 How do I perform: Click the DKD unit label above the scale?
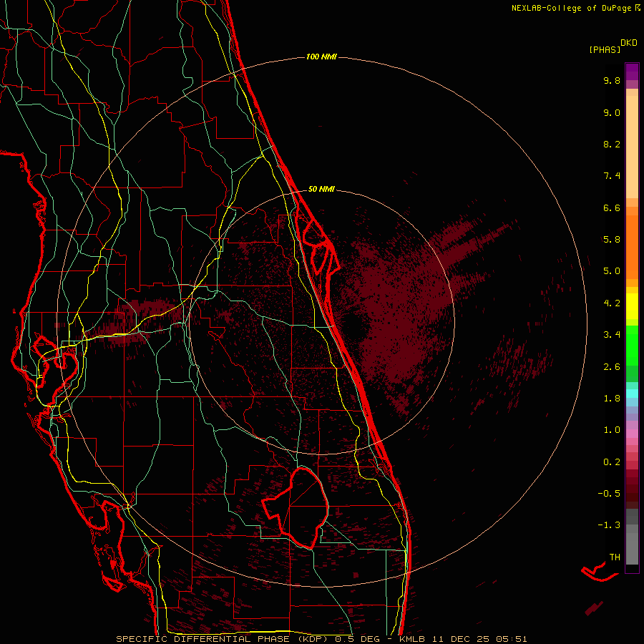tap(628, 43)
